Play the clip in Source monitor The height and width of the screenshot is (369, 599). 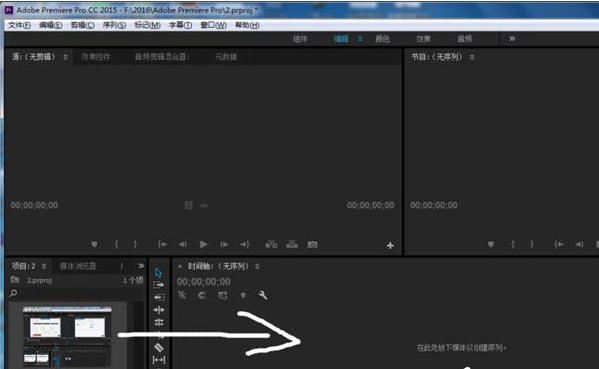(x=203, y=244)
